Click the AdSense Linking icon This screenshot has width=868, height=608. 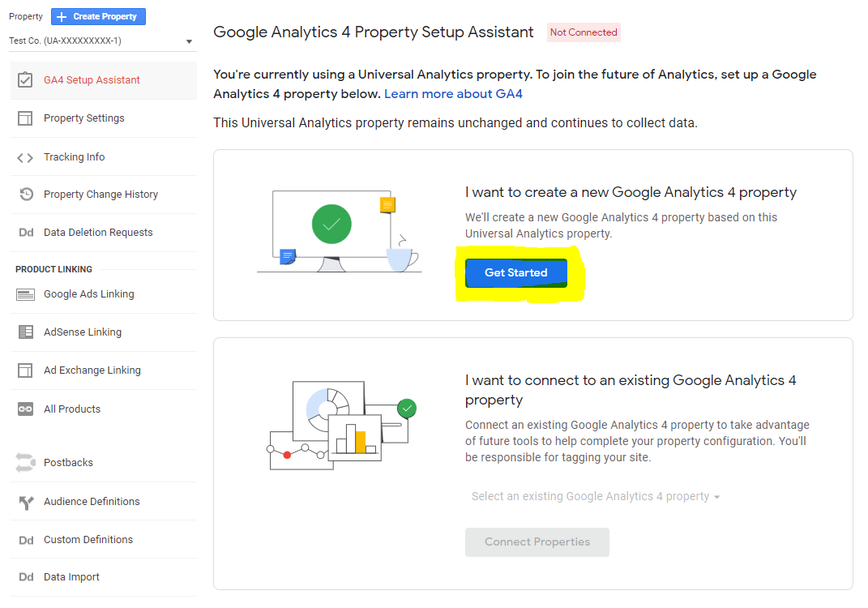click(x=26, y=332)
